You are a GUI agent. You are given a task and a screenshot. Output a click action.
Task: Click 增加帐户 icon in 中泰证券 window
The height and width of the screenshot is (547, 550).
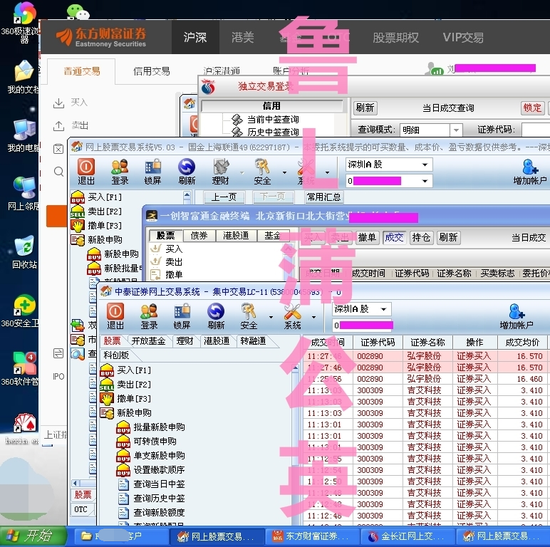[x=516, y=316]
